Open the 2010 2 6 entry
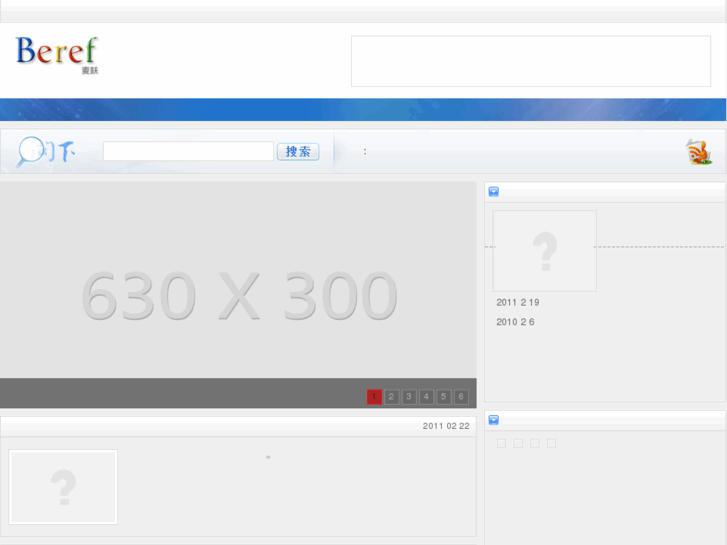Viewport: 727px width, 545px height. click(x=515, y=322)
